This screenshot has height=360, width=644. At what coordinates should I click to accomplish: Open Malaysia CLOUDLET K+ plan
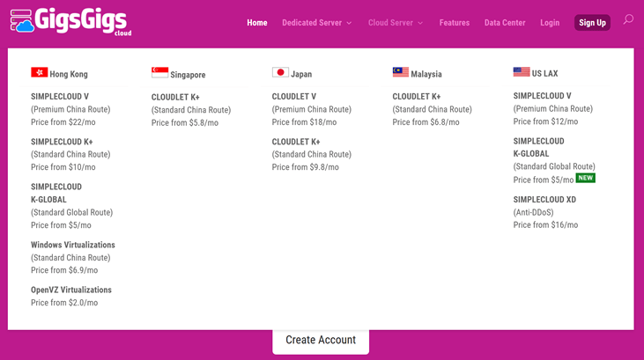click(417, 97)
